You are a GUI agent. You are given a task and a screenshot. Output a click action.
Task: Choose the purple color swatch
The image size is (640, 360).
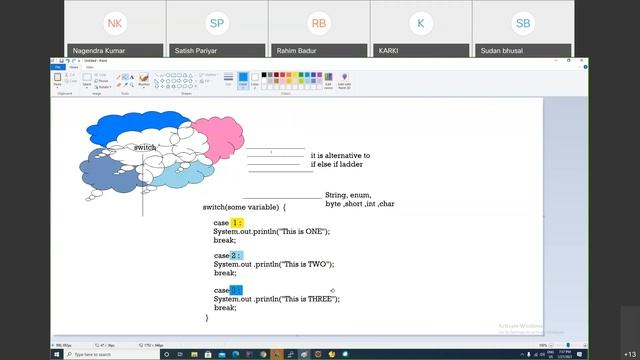(x=320, y=75)
